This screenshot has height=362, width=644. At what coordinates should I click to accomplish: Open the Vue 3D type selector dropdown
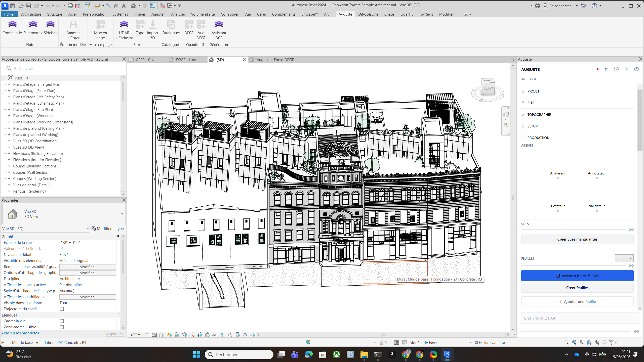[x=122, y=214]
